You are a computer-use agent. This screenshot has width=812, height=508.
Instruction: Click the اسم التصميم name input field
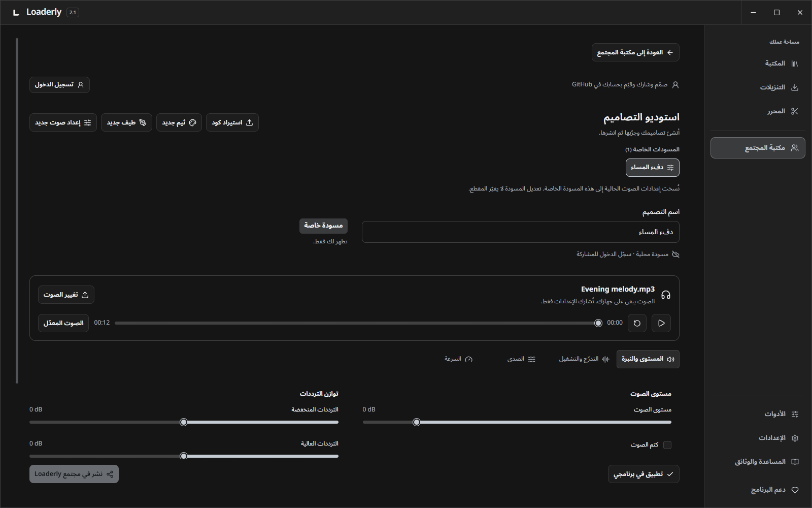[521, 232]
